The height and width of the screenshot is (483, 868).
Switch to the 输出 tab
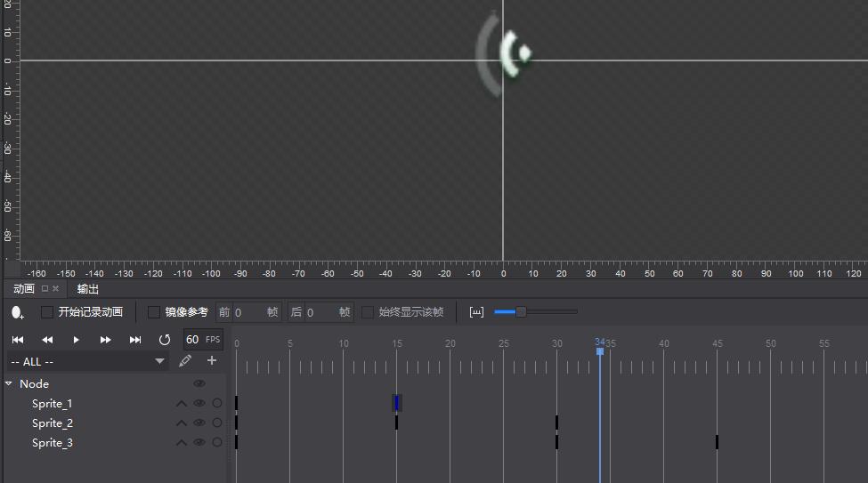(x=87, y=289)
